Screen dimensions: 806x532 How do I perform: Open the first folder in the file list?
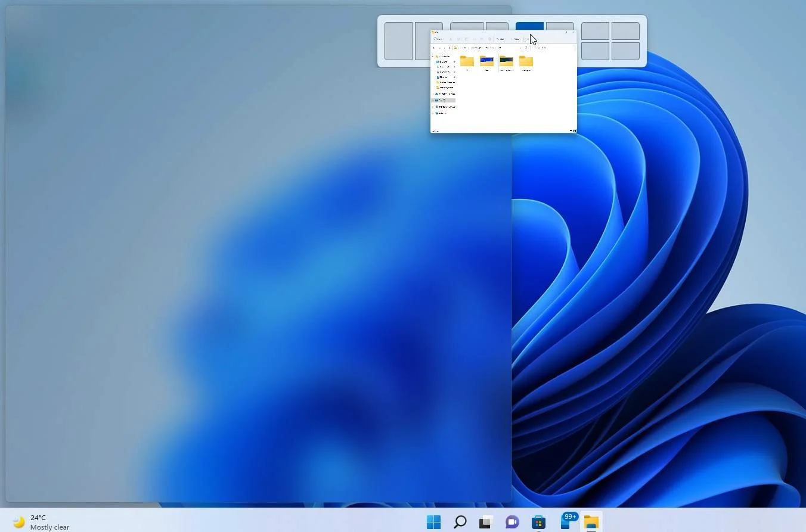coord(467,61)
